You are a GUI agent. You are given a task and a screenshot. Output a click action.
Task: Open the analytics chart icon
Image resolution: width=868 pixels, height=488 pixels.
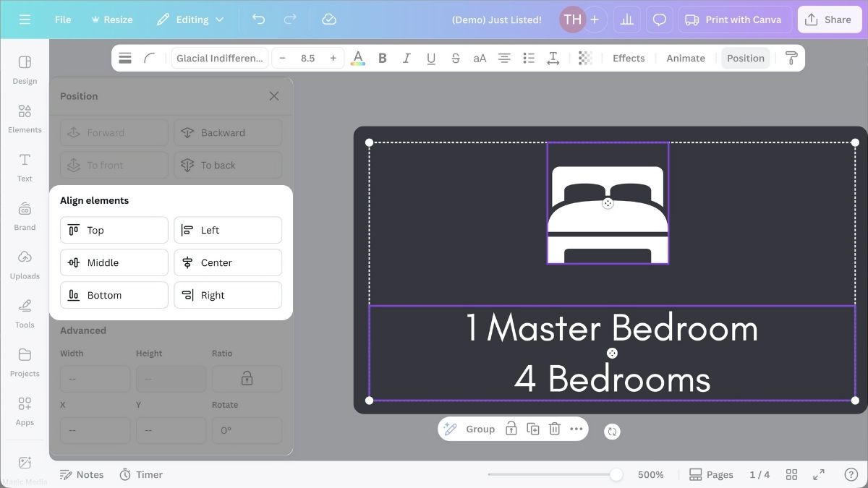coord(627,20)
